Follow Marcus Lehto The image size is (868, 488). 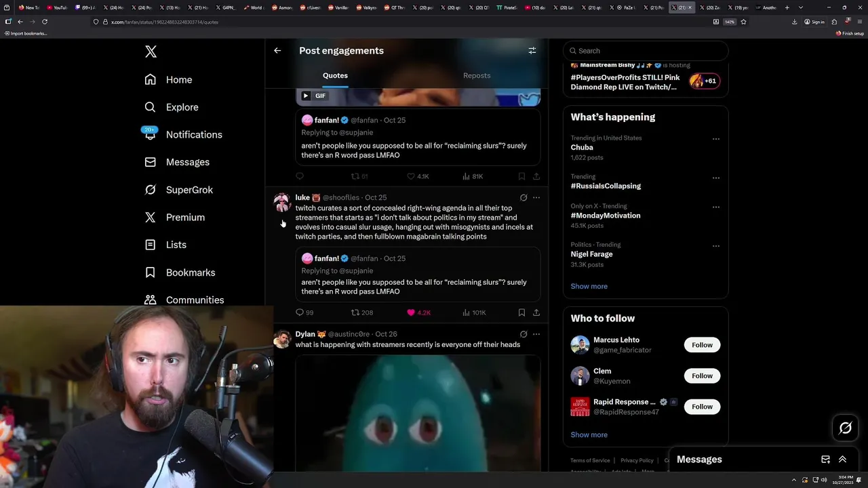point(702,345)
